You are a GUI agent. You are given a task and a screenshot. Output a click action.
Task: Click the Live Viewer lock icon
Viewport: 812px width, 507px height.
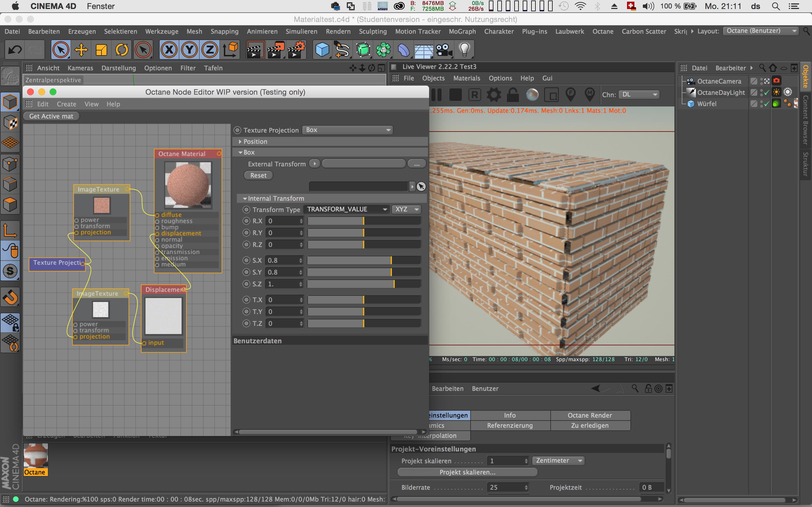[513, 95]
